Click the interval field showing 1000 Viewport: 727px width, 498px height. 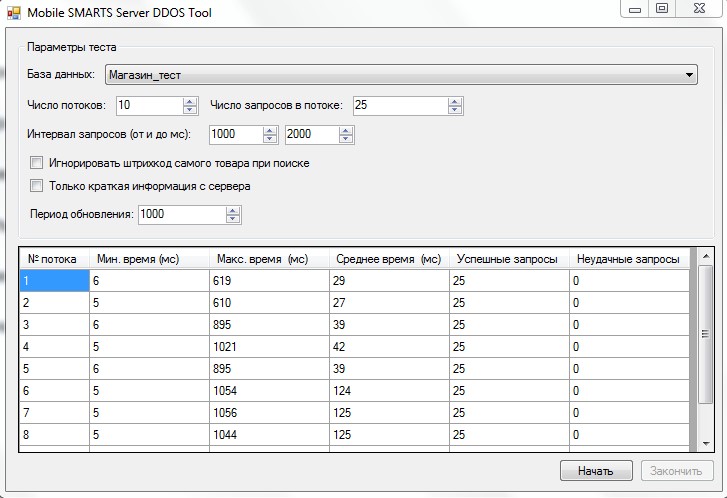pos(236,135)
